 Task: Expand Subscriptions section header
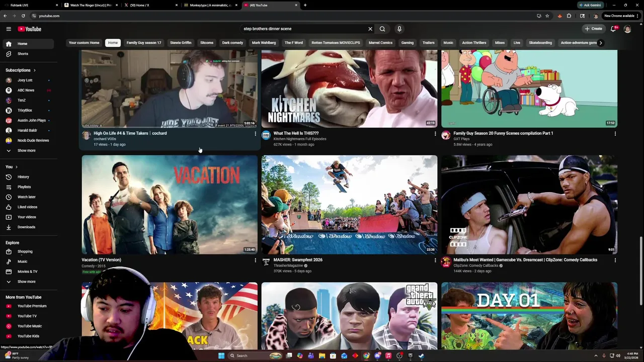[21, 70]
